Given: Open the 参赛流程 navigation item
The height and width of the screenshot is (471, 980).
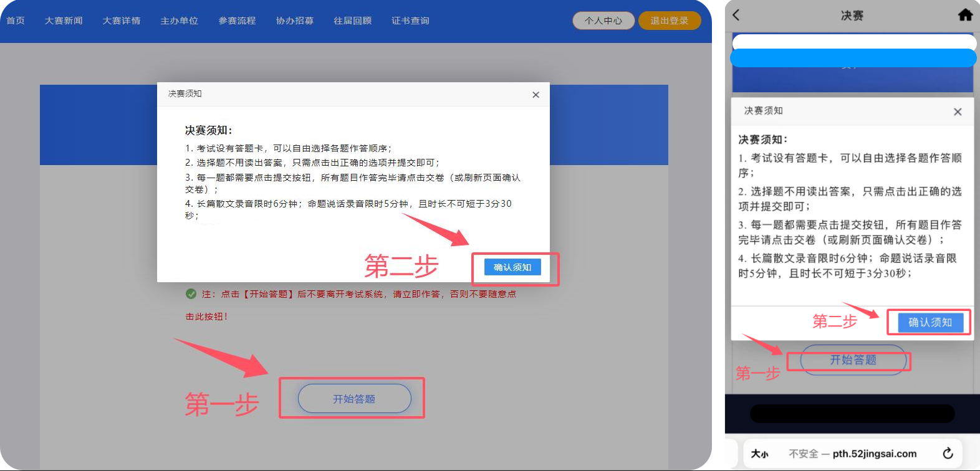Looking at the screenshot, I should pyautogui.click(x=237, y=21).
